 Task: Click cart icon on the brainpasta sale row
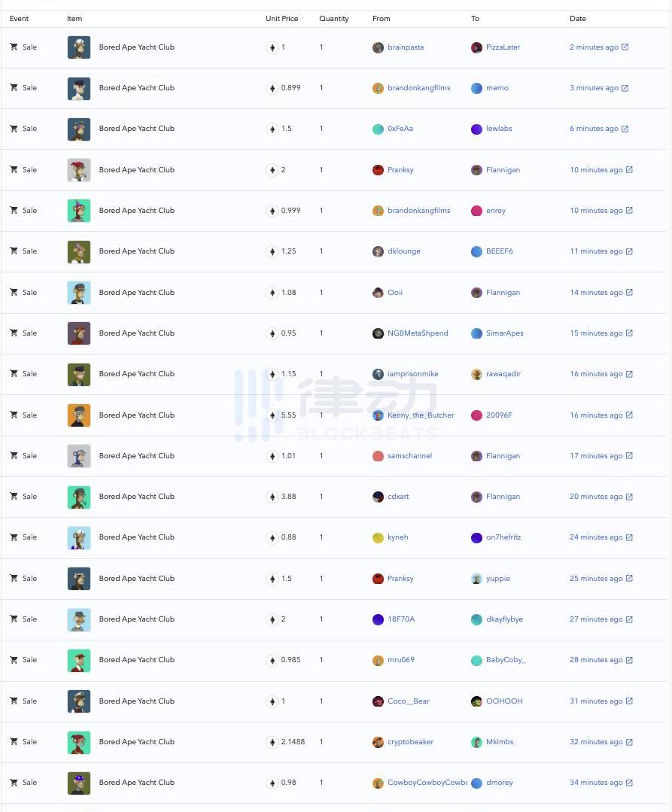pyautogui.click(x=14, y=47)
